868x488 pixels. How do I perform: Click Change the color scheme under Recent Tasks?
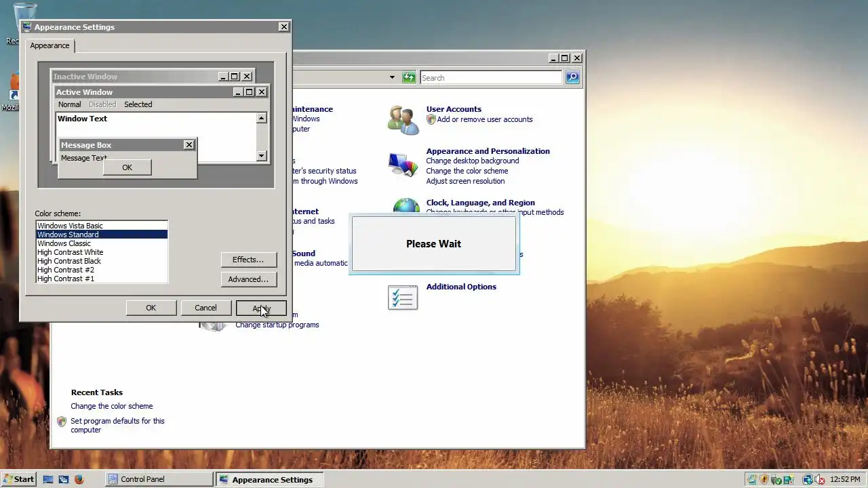(112, 406)
